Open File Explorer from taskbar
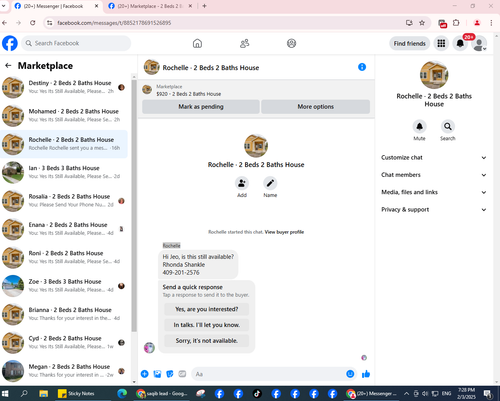Viewport: 500px width, 401px height. click(x=44, y=394)
